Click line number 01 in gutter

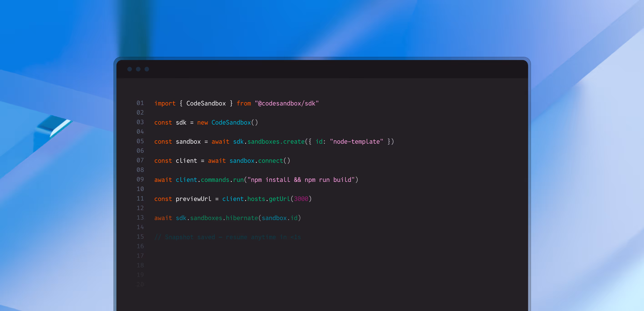point(140,103)
